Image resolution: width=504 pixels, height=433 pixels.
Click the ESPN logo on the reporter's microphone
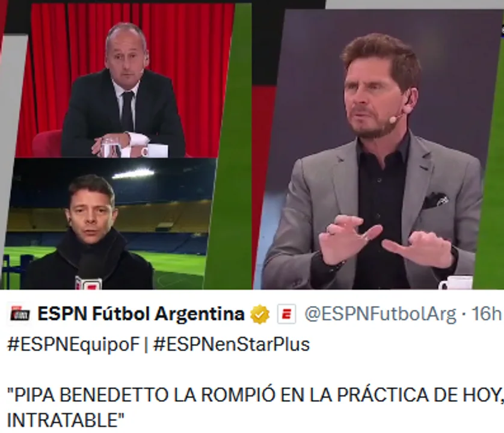(x=88, y=283)
